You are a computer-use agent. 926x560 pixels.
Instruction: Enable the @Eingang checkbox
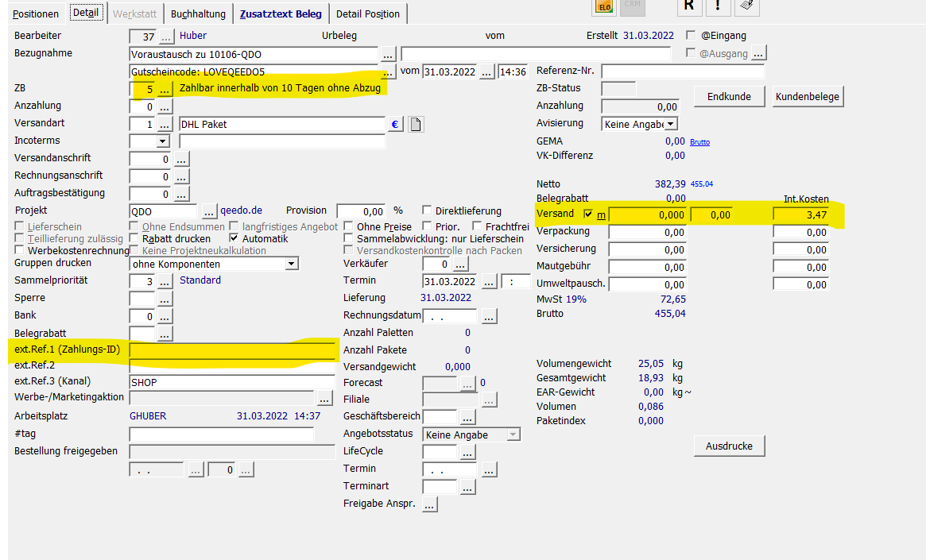coord(691,37)
